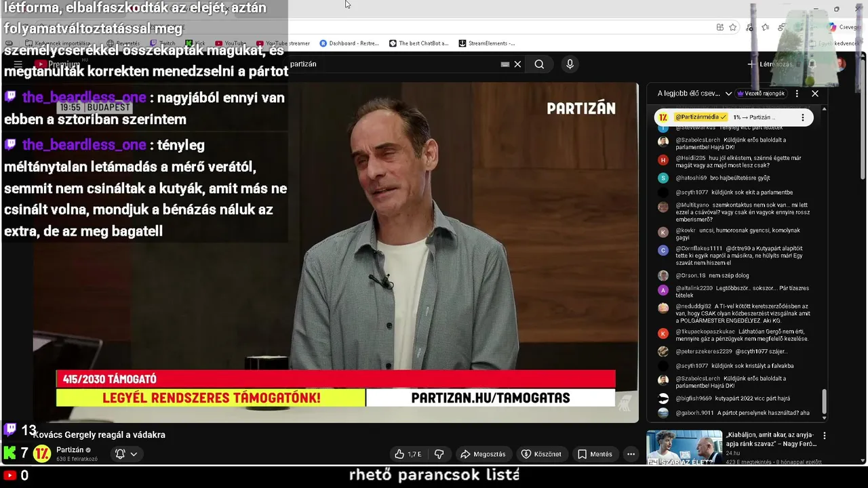Open the 'StreamElements' bookmark

click(x=486, y=43)
